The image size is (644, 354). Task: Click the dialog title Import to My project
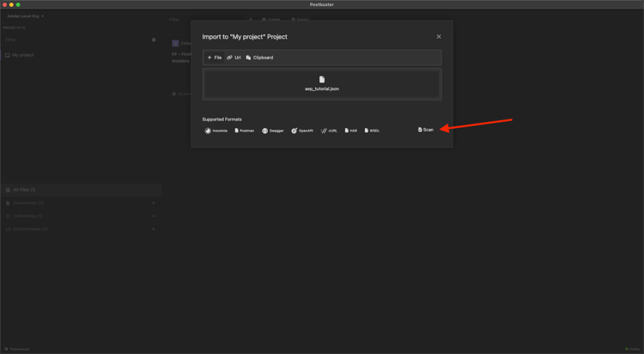(x=245, y=37)
